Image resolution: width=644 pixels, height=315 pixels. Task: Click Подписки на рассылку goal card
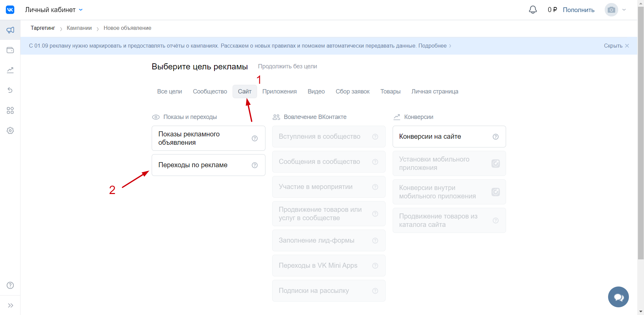point(329,291)
